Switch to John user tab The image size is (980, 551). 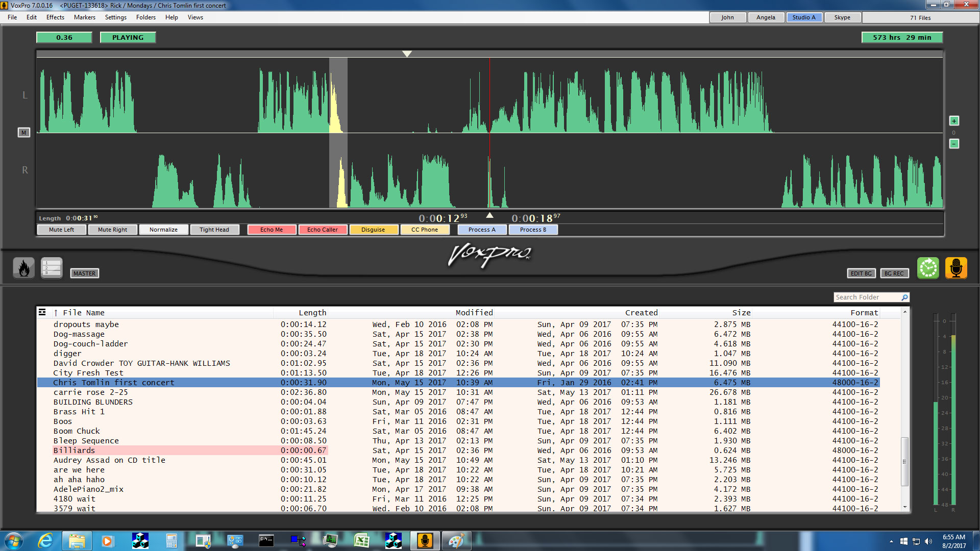pos(727,17)
